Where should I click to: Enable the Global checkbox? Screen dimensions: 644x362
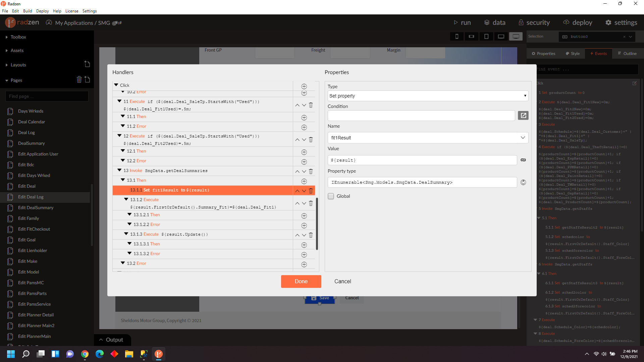331,196
